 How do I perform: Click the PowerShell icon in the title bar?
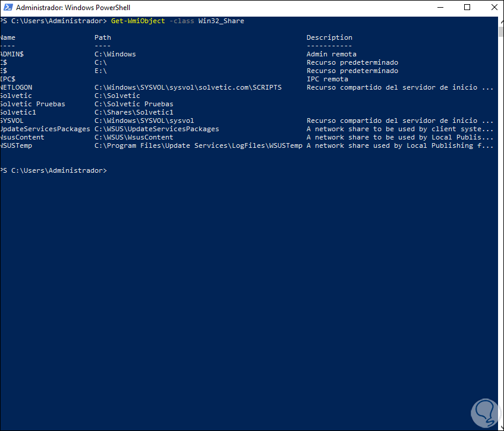tap(7, 7)
